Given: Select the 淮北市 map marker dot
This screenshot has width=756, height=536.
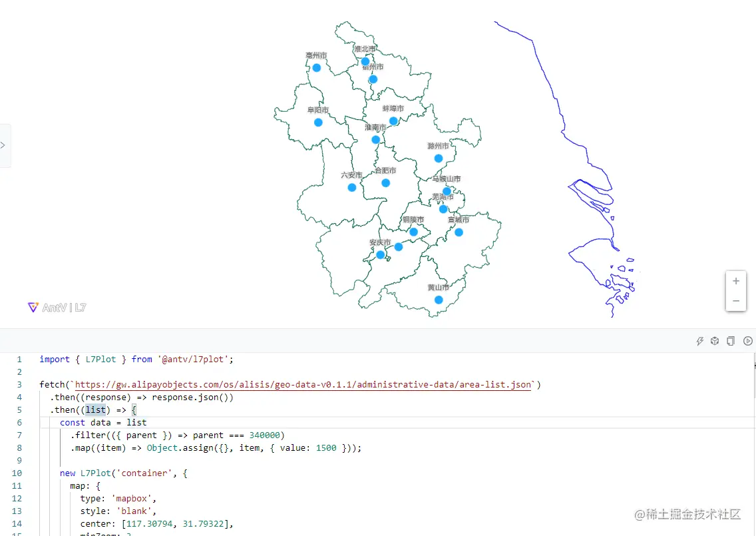Looking at the screenshot, I should pos(365,61).
